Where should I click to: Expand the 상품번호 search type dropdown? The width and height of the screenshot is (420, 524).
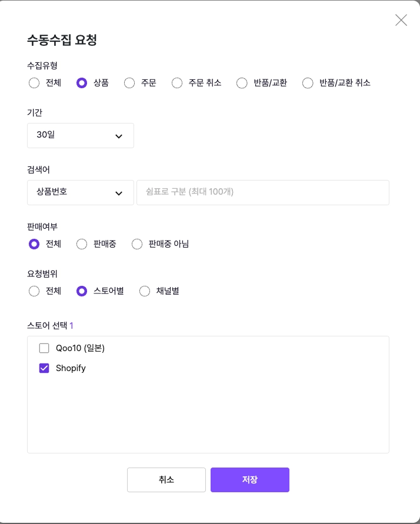81,192
